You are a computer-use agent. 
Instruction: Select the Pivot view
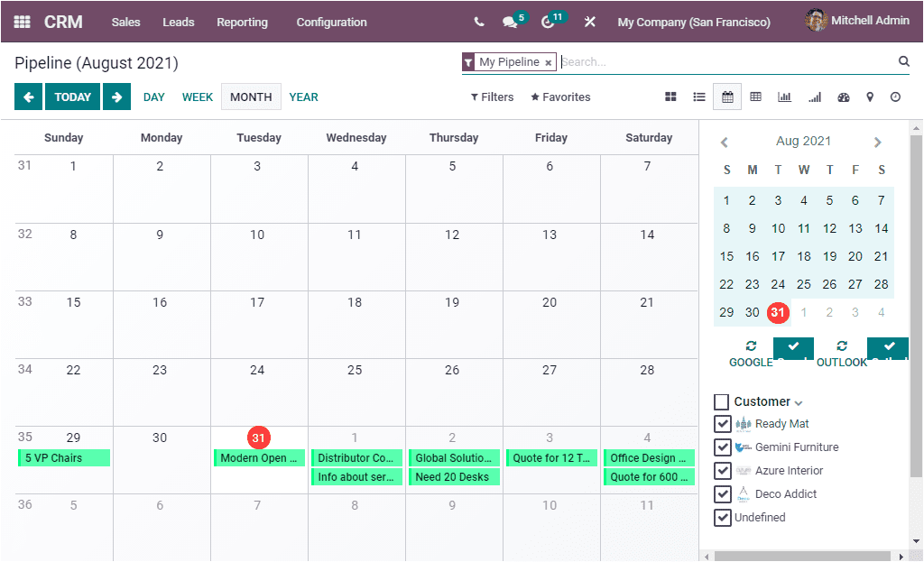[x=755, y=97]
